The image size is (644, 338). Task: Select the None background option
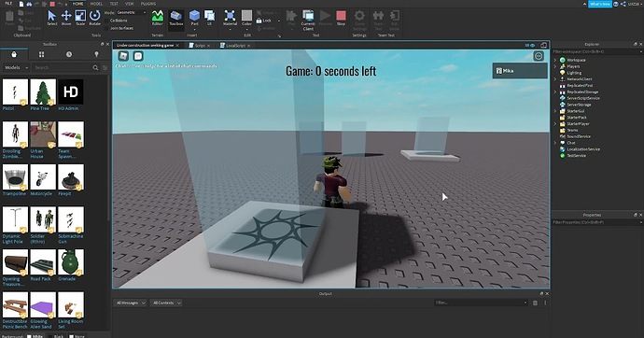pos(77,336)
